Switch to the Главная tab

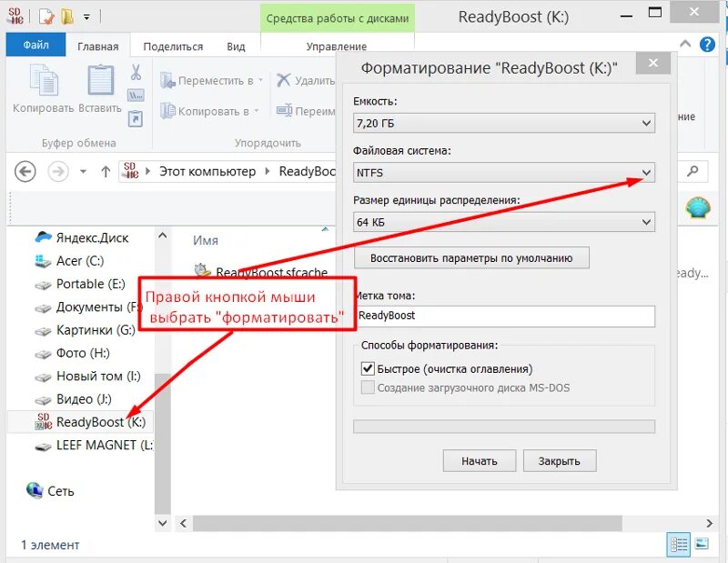[98, 46]
